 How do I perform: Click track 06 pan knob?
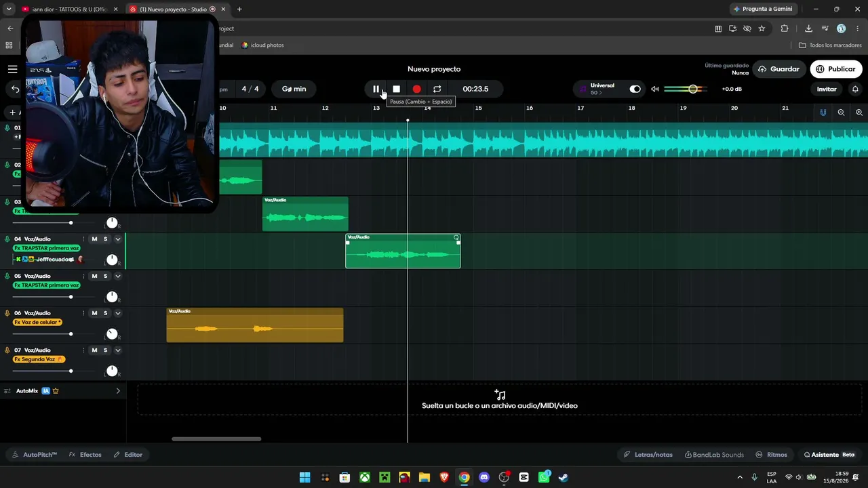112,334
